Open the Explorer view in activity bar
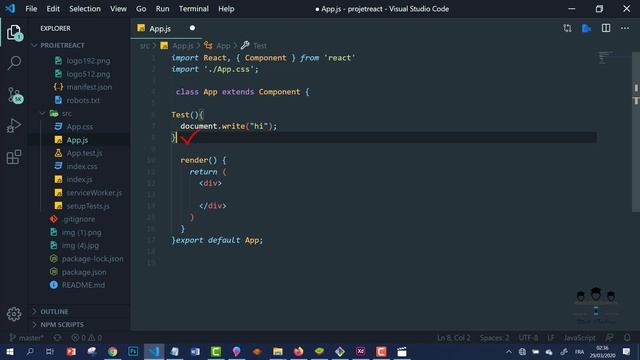640x360 pixels. pos(14,32)
